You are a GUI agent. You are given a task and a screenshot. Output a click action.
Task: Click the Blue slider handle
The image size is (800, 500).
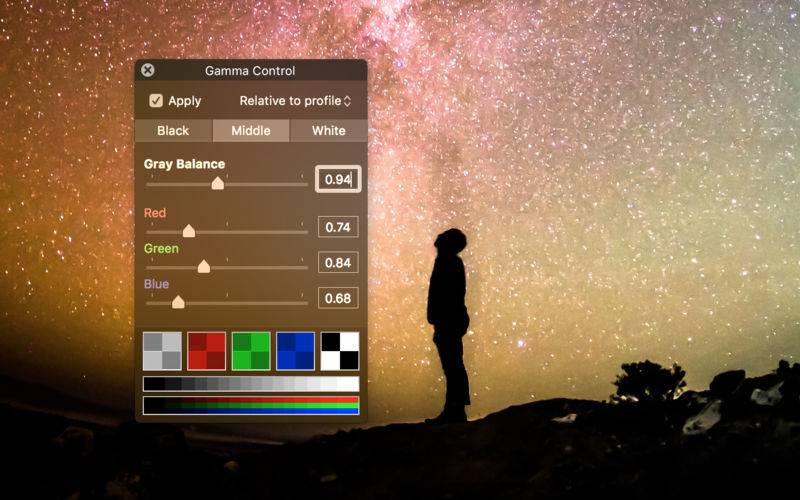[x=178, y=302]
